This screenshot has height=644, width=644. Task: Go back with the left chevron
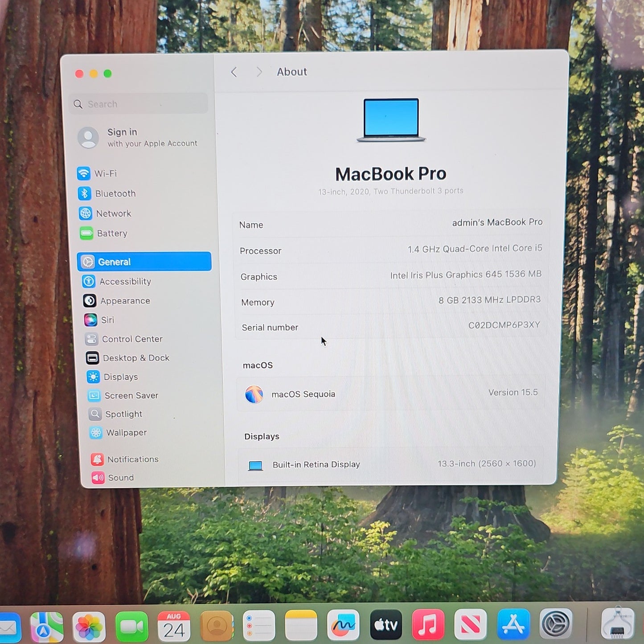coord(234,72)
